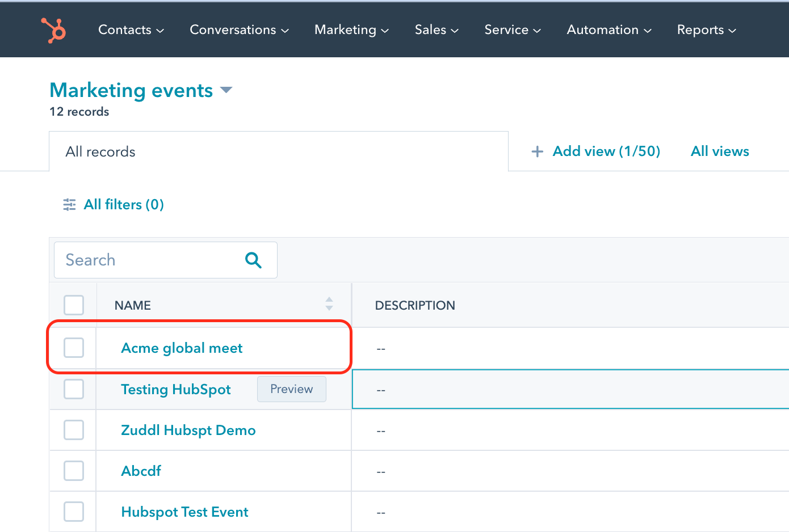Click the NAME column sort arrows
789x532 pixels.
(329, 304)
